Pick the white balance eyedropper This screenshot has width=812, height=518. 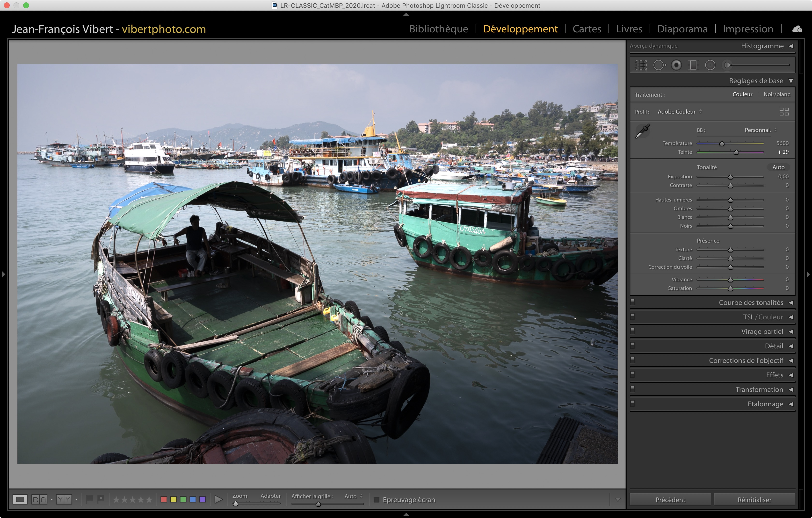tap(642, 131)
